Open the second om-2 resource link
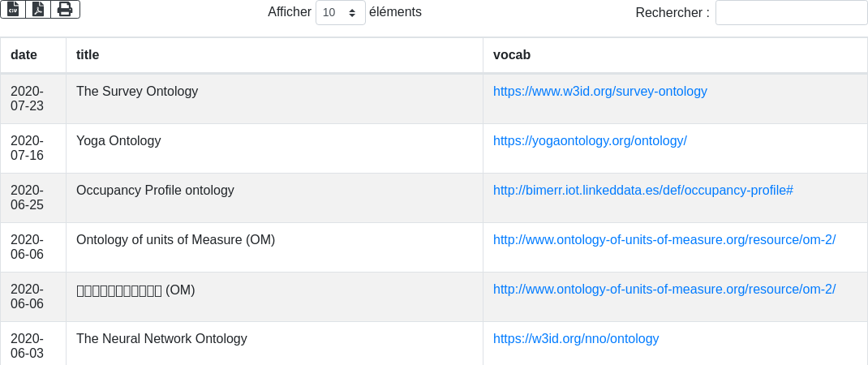The height and width of the screenshot is (365, 868). pos(664,289)
